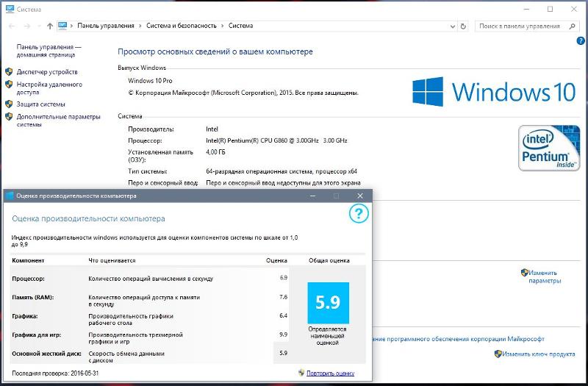Open Настройка удаленного доступа
The height and width of the screenshot is (386, 588).
(x=49, y=88)
